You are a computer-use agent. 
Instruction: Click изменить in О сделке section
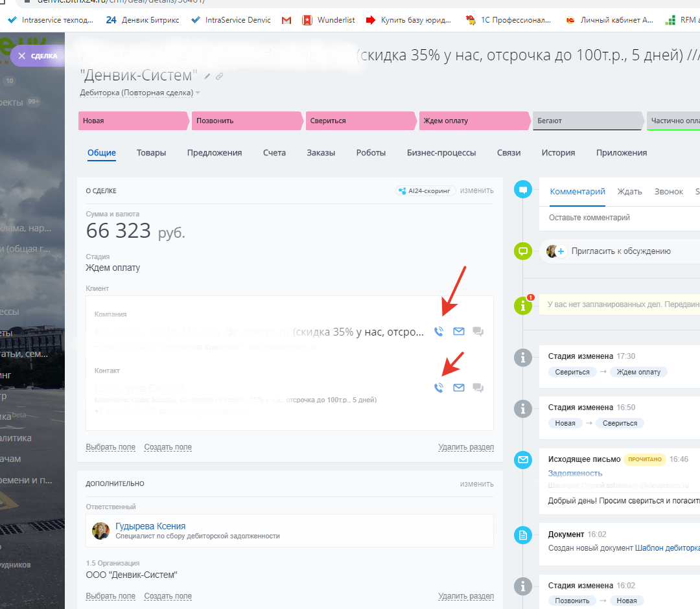tap(476, 190)
